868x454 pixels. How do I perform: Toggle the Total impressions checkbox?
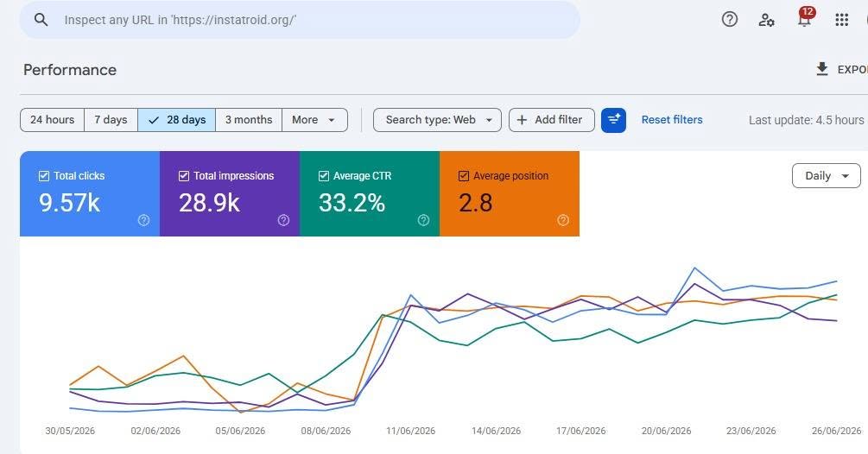184,176
